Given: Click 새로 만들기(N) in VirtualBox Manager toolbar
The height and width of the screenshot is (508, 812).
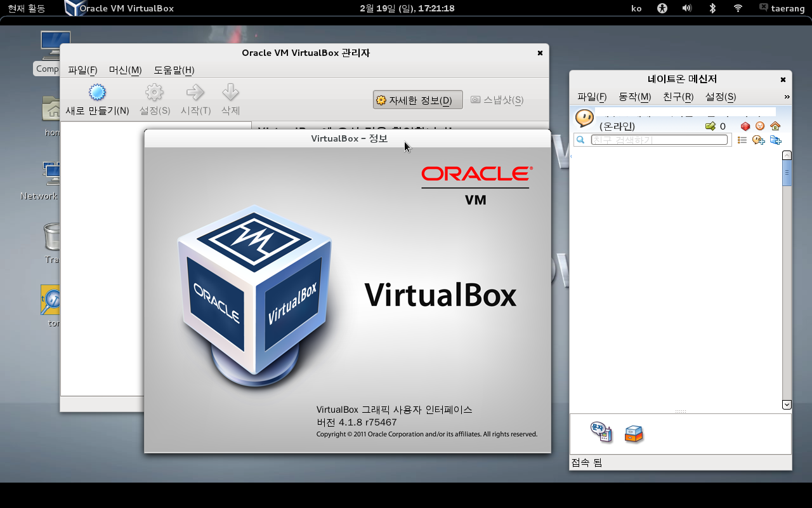Looking at the screenshot, I should (x=97, y=100).
